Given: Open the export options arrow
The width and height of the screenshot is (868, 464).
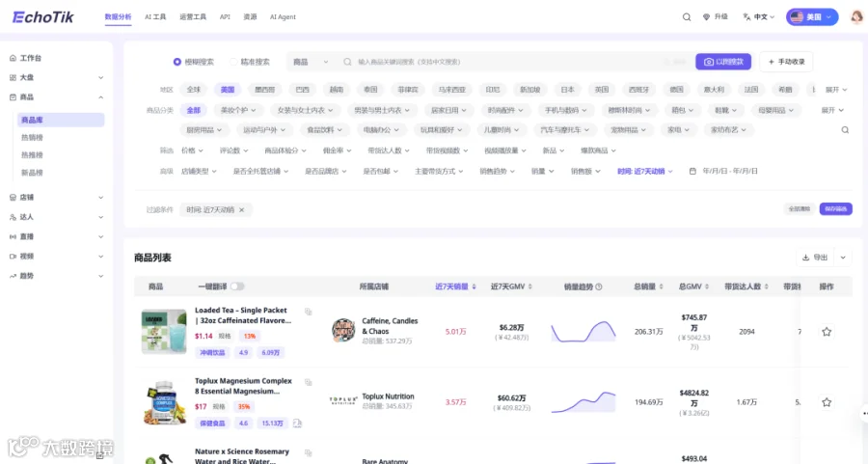Looking at the screenshot, I should [843, 258].
